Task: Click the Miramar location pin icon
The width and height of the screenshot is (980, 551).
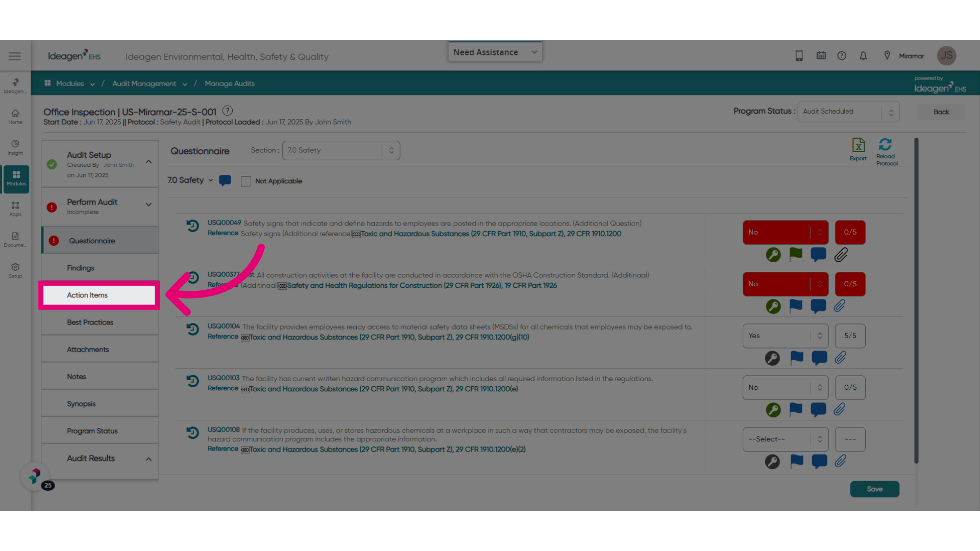Action: coord(887,56)
